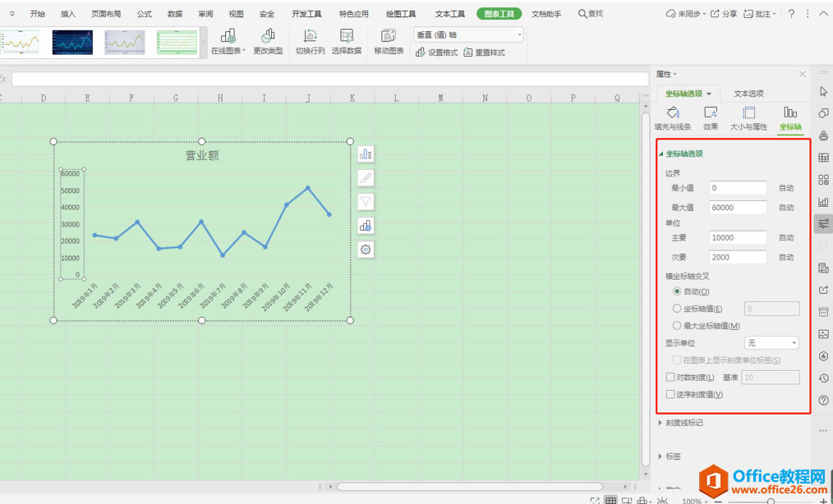This screenshot has height=504, width=833.
Task: Open the 选择数据 select data dialog
Action: tap(347, 42)
